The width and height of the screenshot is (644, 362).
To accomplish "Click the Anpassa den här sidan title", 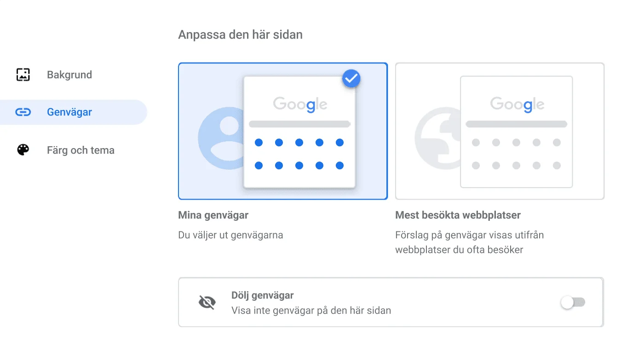I will pyautogui.click(x=240, y=34).
